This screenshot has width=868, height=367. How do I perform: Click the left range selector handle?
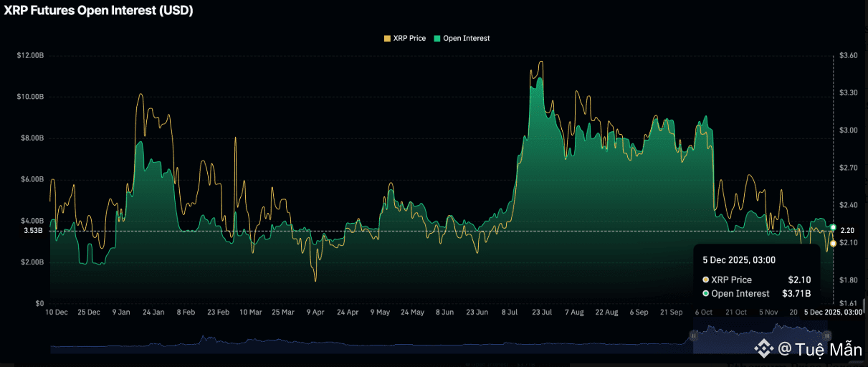click(x=693, y=335)
